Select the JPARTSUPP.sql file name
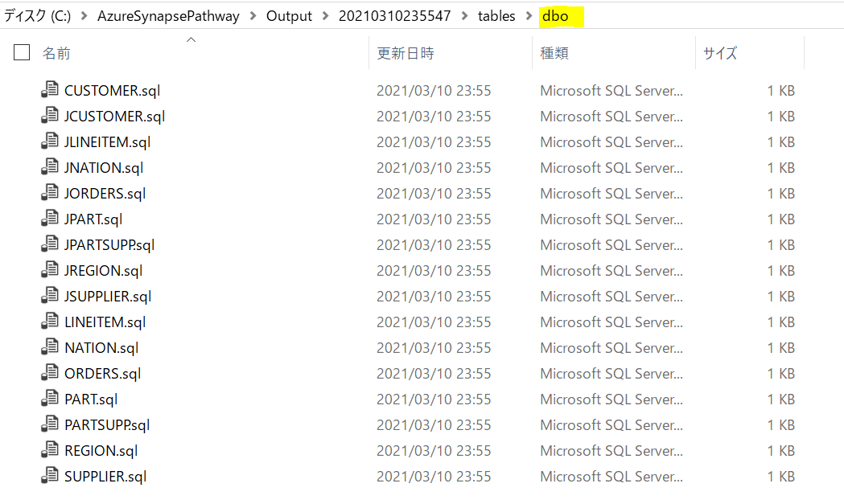844x504 pixels. 109,245
